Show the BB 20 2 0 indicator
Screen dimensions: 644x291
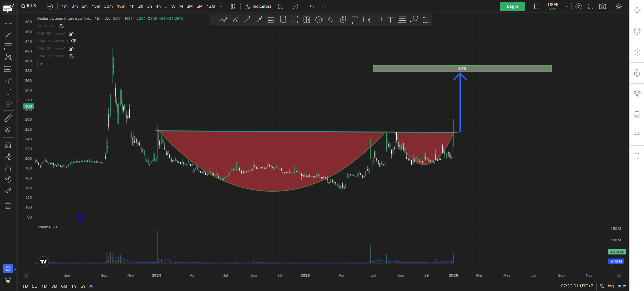(x=61, y=26)
